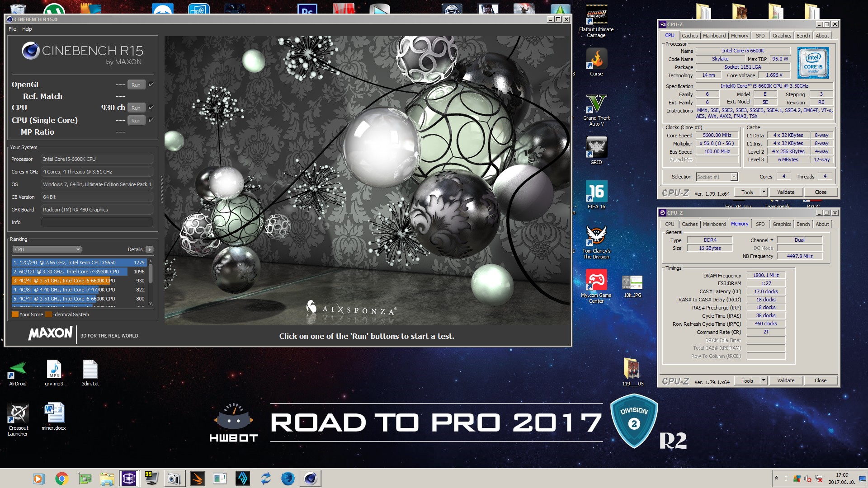Open Tools dropdown arrow in upper CPU-Z
868x488 pixels.
764,192
